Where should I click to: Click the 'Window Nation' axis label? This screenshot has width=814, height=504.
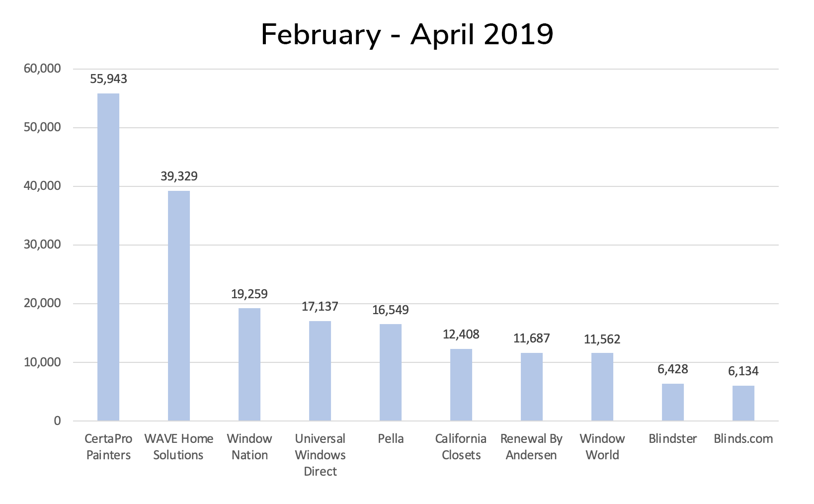[x=249, y=447]
